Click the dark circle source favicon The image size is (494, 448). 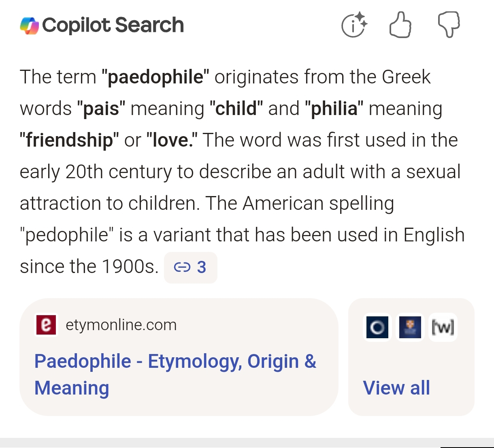point(377,327)
